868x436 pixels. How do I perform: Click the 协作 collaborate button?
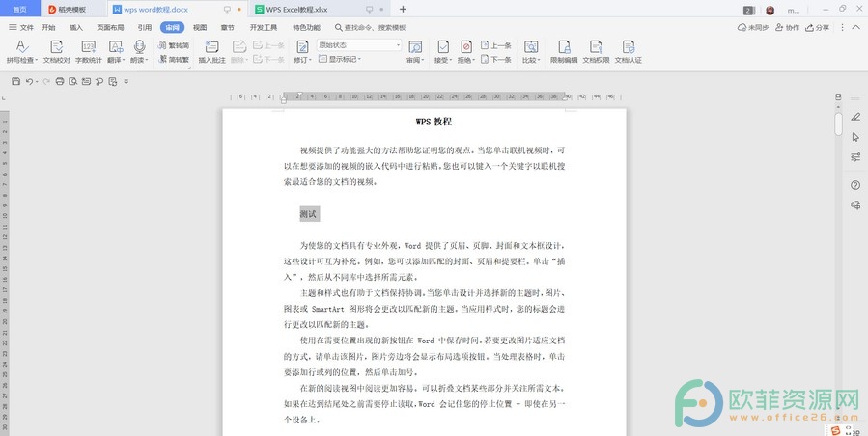[787, 27]
